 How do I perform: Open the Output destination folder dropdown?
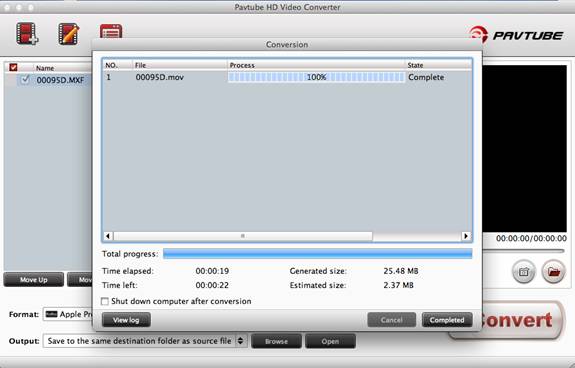pyautogui.click(x=145, y=341)
